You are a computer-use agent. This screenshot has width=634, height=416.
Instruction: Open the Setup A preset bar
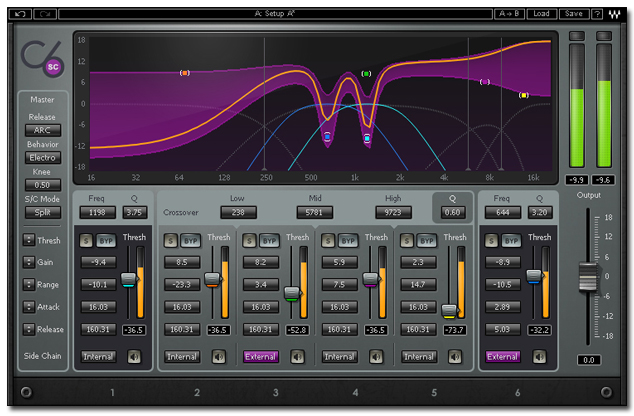(275, 14)
